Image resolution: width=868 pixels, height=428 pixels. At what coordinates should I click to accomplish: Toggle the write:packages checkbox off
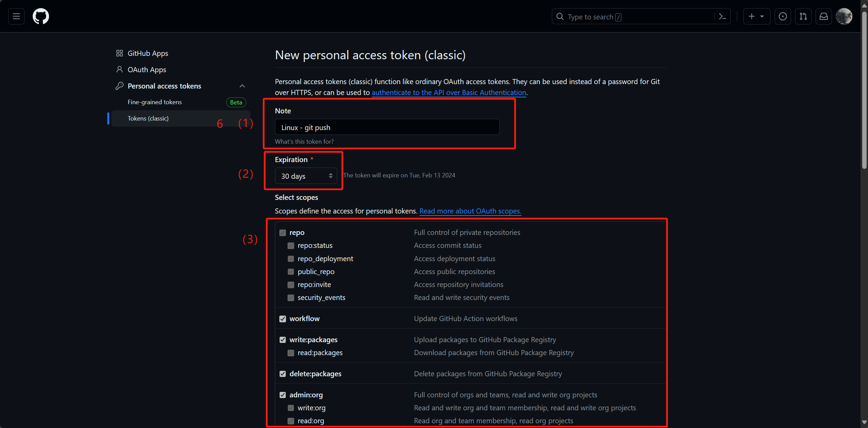tap(283, 339)
